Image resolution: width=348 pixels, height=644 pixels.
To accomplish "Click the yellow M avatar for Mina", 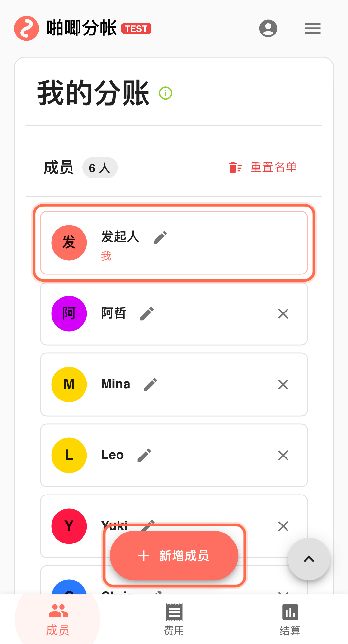I will 69,384.
